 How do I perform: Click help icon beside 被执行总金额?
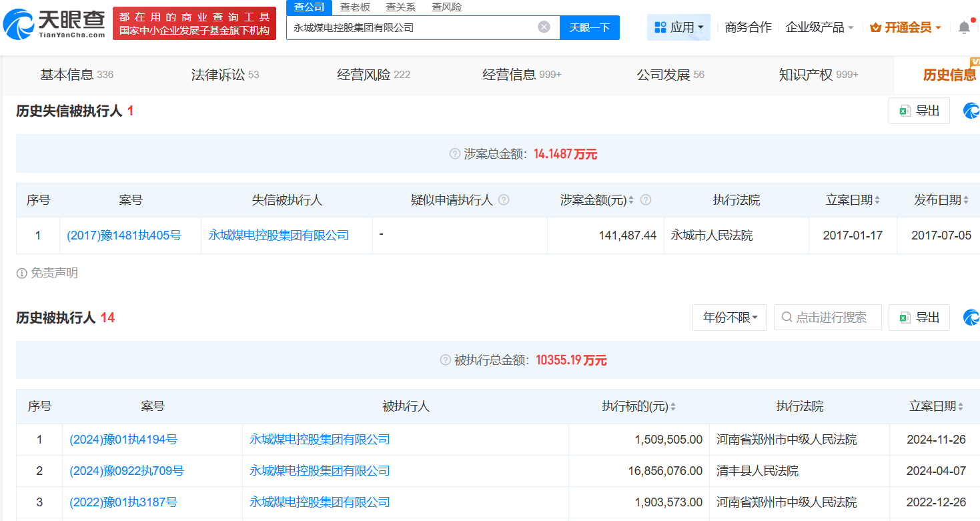pos(446,360)
